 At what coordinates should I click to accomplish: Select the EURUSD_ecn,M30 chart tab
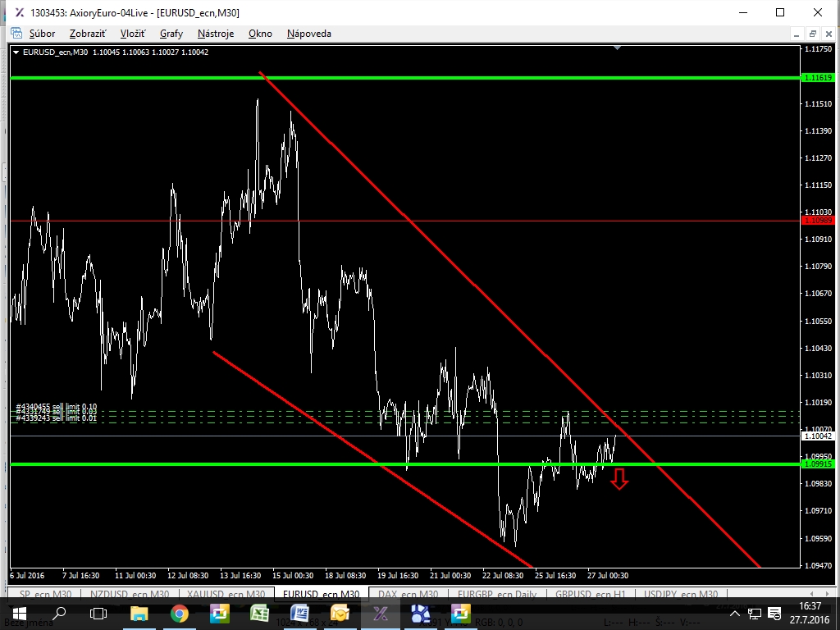point(321,594)
